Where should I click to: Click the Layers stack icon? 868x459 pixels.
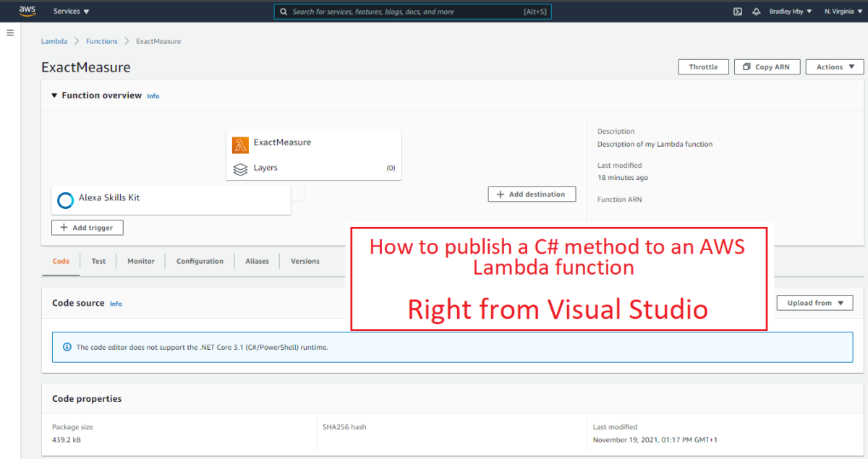tap(240, 169)
